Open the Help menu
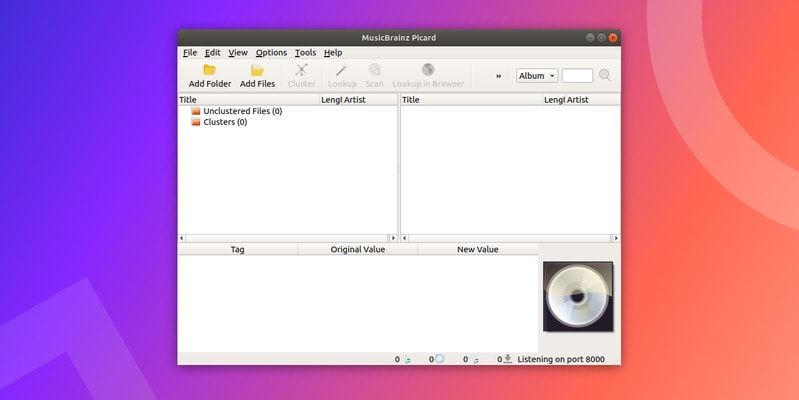The height and width of the screenshot is (400, 799). pos(333,52)
